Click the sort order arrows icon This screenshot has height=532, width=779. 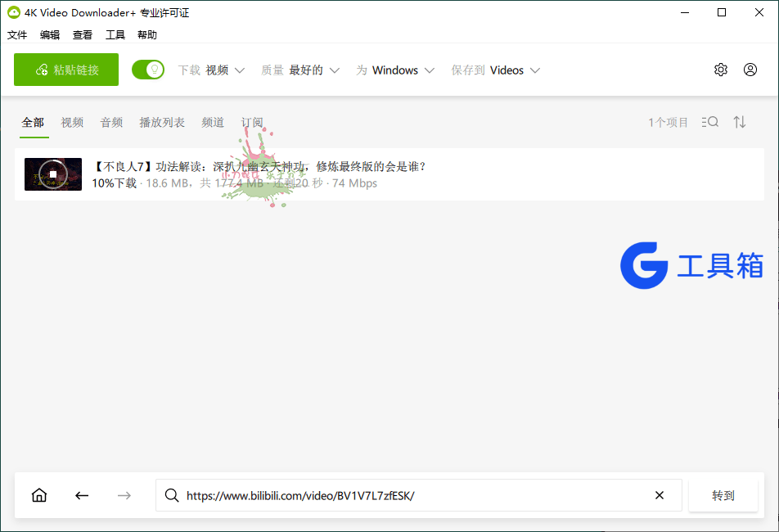click(740, 122)
